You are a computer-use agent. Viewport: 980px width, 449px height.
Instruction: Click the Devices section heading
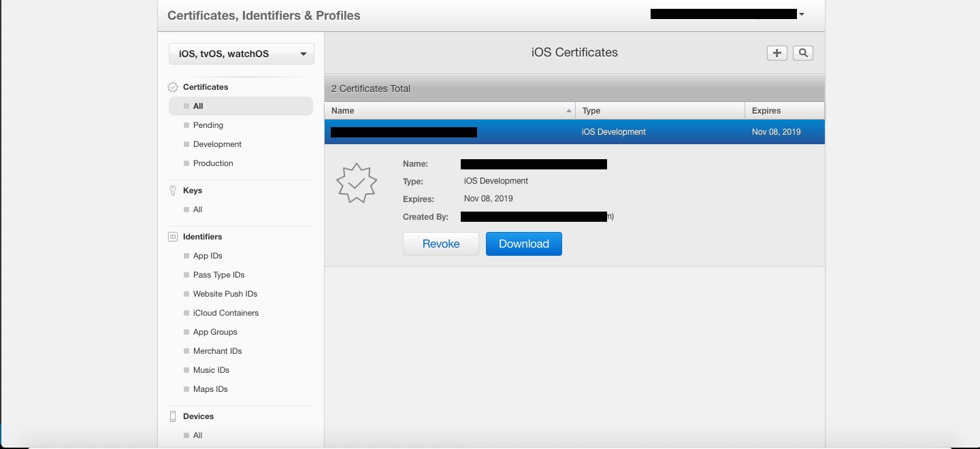coord(198,416)
